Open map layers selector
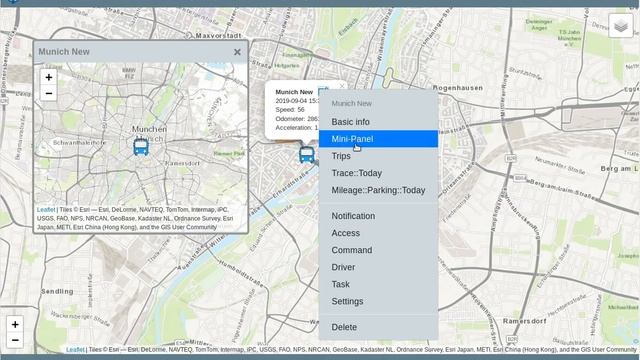640x360 pixels. [x=620, y=26]
